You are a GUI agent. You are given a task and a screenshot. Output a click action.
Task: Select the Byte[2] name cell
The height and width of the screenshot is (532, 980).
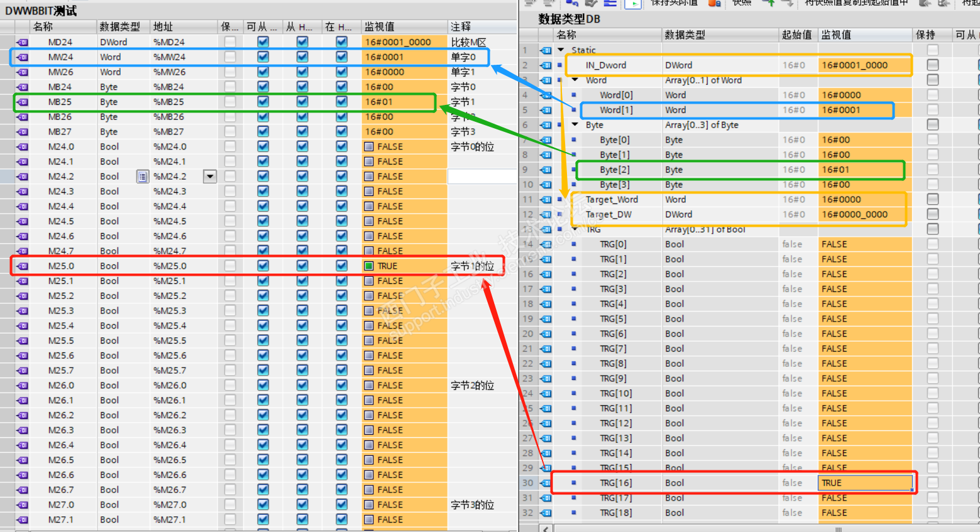615,170
